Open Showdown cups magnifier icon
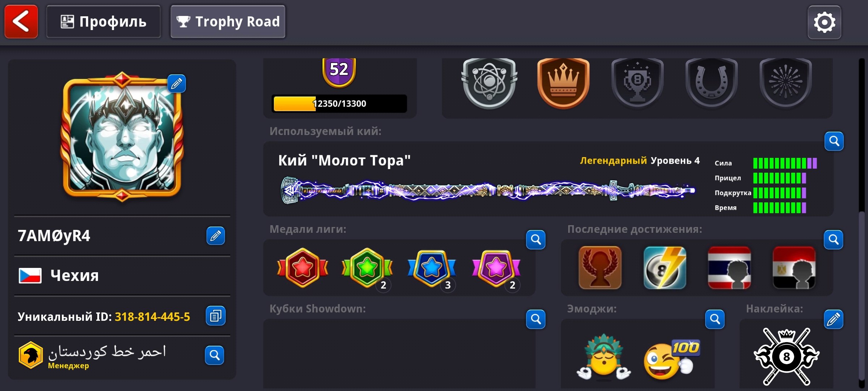Screen dimensions: 868x391 coord(536,319)
